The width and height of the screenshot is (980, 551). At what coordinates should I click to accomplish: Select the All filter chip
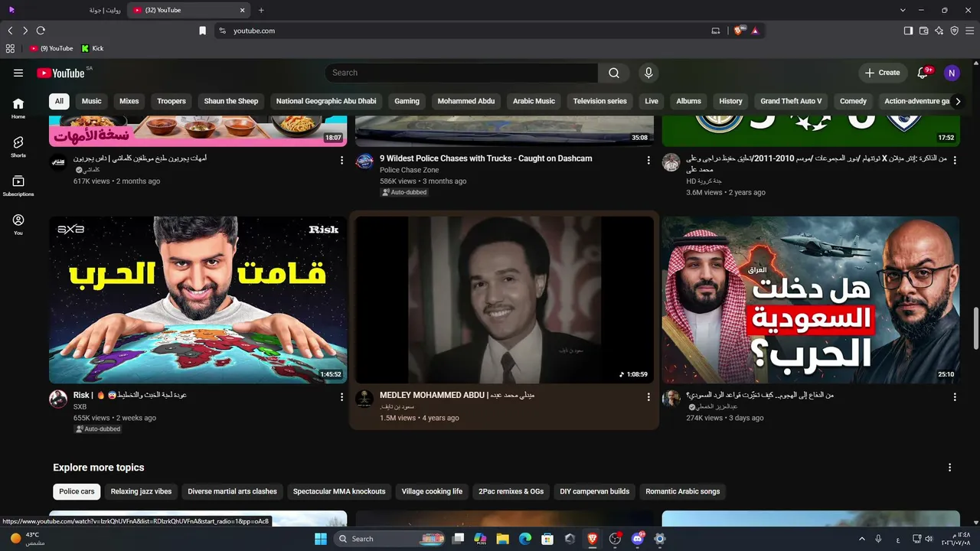(x=59, y=101)
